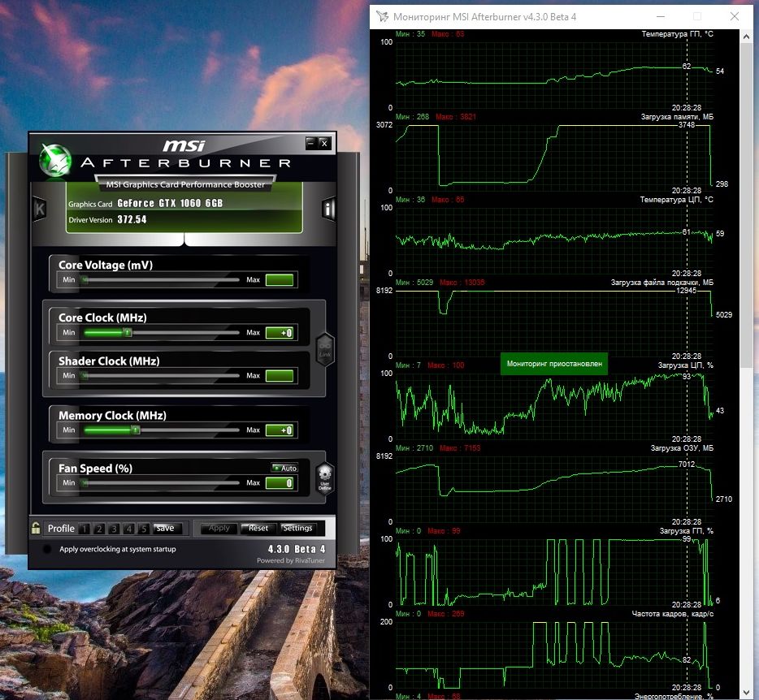Click the 'Температура ГП, °C' graph
This screenshot has width=759, height=700.
tap(555, 75)
